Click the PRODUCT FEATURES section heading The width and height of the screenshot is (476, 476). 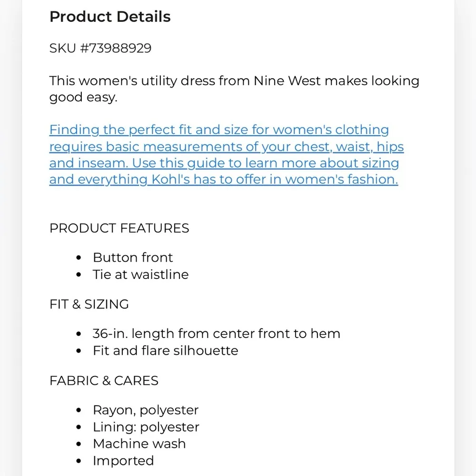click(119, 228)
